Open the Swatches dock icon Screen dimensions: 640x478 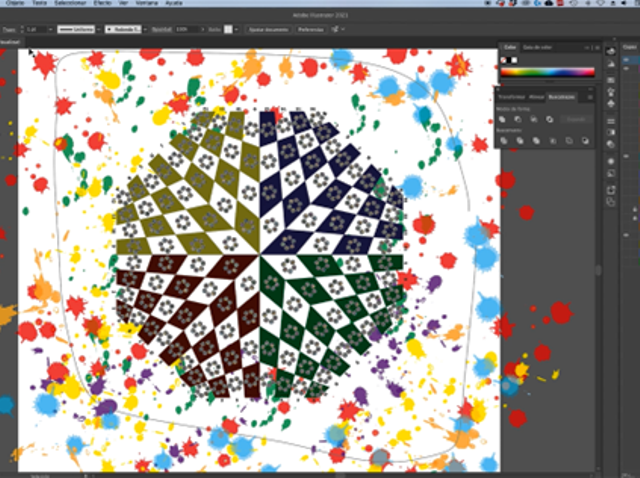tap(611, 80)
